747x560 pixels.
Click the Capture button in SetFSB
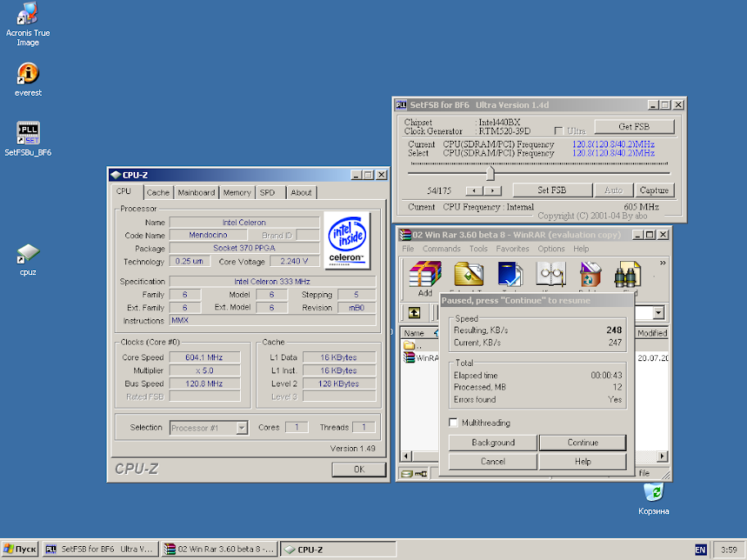click(654, 190)
